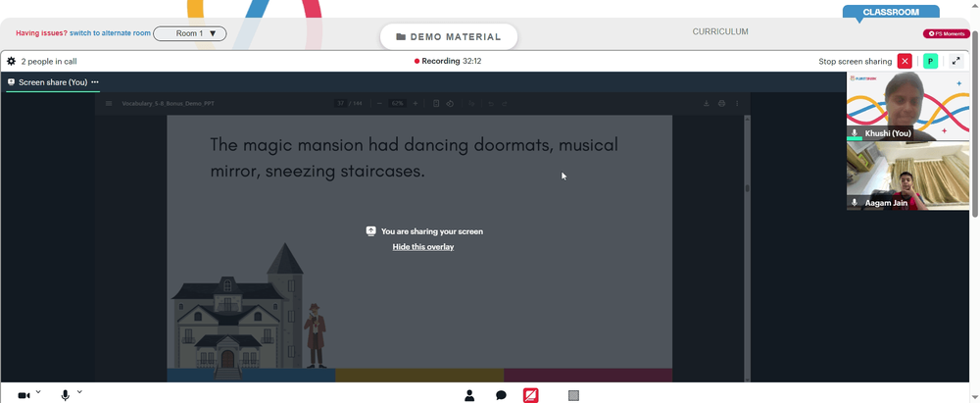Mute the microphone in bottom toolbar
This screenshot has width=980, height=403.
[65, 395]
